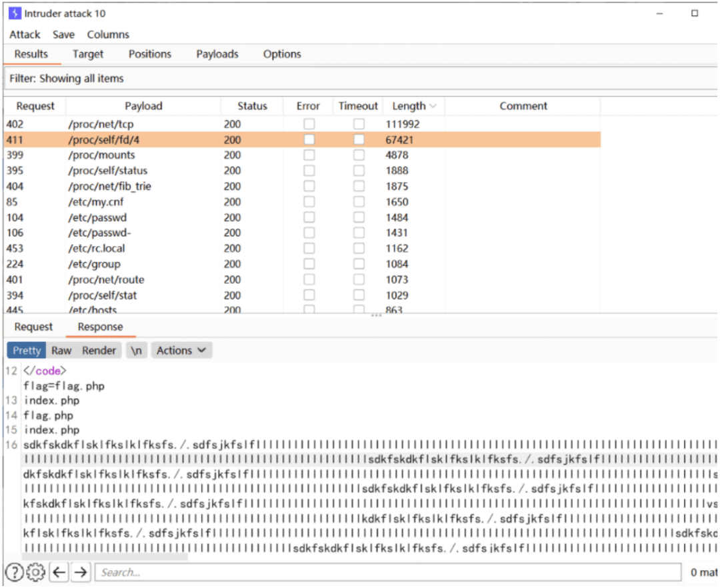
Task: Tick Timeout checkbox for /proc/self/fd/4 row
Action: coord(359,139)
